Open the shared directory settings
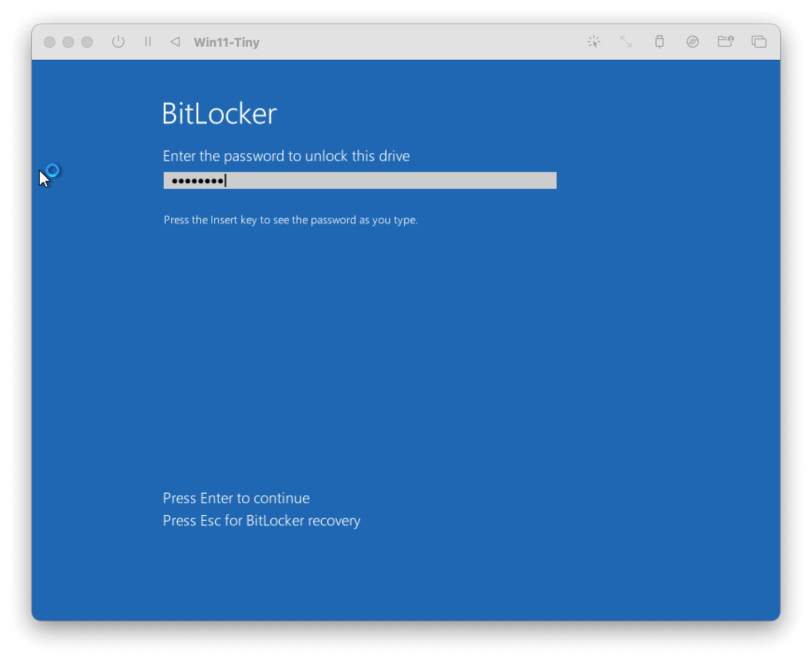The height and width of the screenshot is (660, 812). pyautogui.click(x=725, y=42)
